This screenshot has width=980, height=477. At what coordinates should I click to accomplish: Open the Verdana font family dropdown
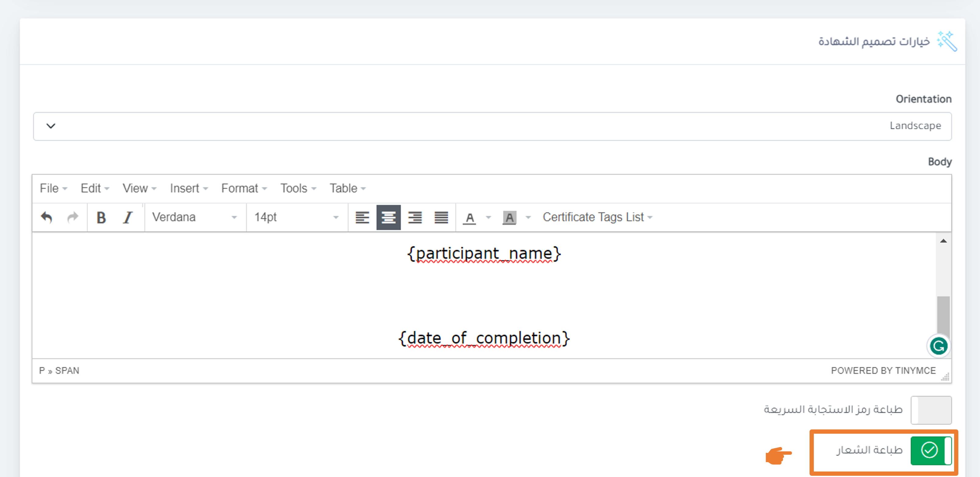coord(195,217)
